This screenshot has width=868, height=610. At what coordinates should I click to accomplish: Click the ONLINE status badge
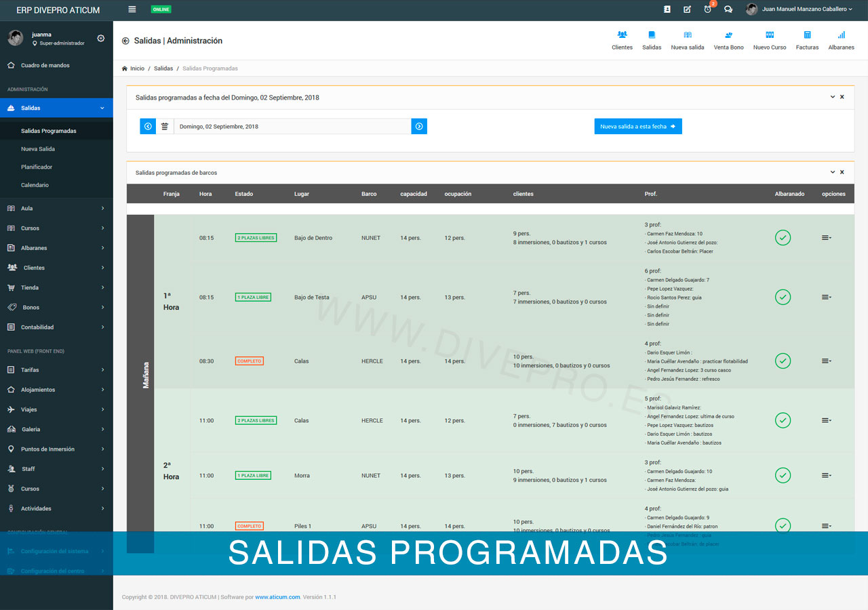click(x=161, y=9)
